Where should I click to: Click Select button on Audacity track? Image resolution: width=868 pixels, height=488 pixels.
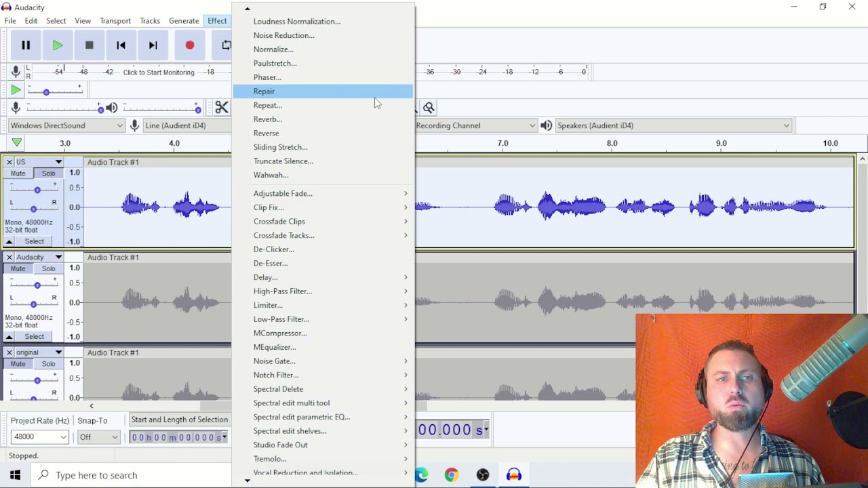coord(34,336)
